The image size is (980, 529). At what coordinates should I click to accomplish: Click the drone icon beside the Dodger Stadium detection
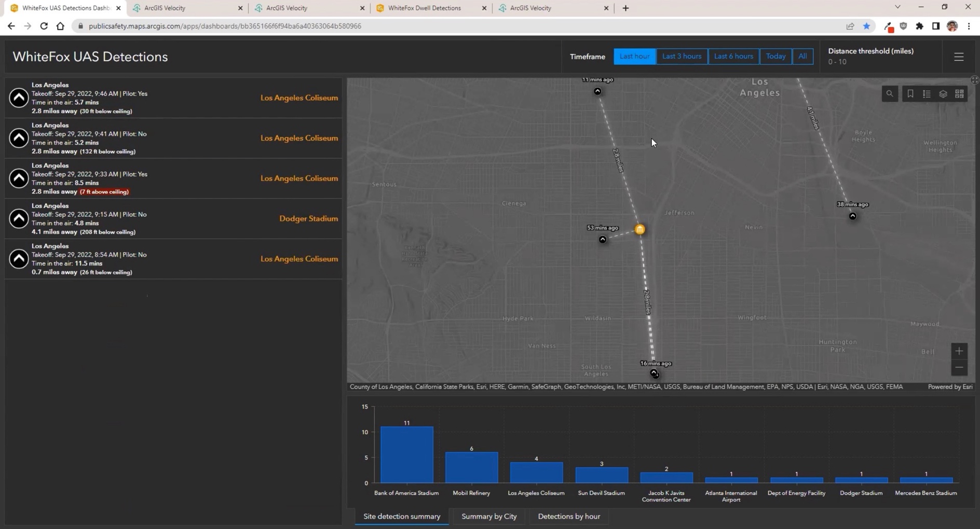(x=19, y=218)
